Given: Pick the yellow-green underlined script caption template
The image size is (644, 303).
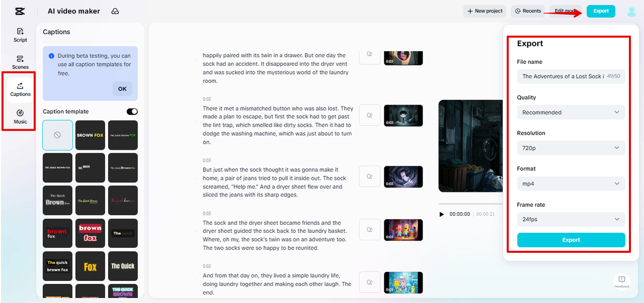Looking at the screenshot, I should coord(90,200).
